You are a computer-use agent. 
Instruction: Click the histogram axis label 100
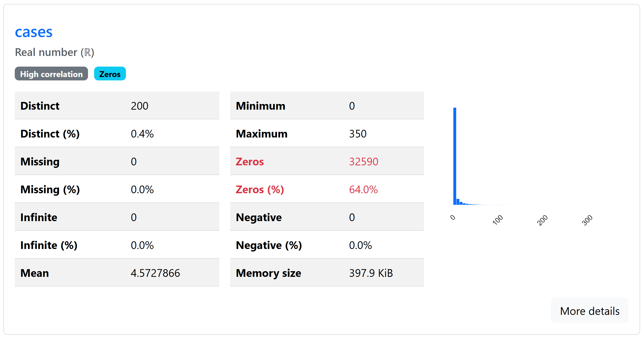[x=497, y=220]
